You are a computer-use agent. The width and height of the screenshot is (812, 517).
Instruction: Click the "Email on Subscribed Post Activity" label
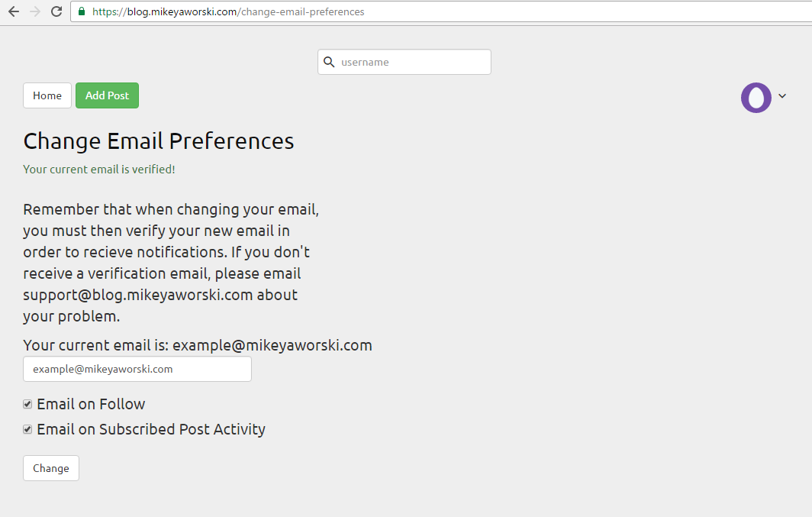click(151, 429)
